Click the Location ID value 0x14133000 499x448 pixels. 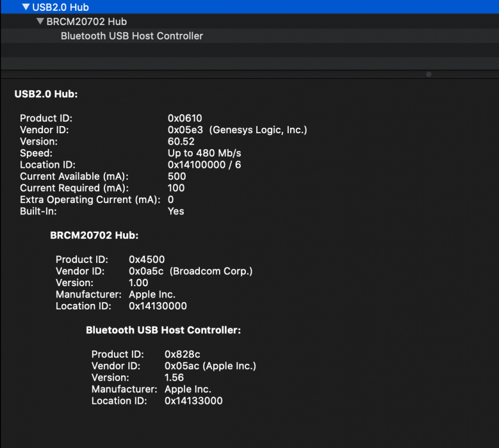coord(193,401)
